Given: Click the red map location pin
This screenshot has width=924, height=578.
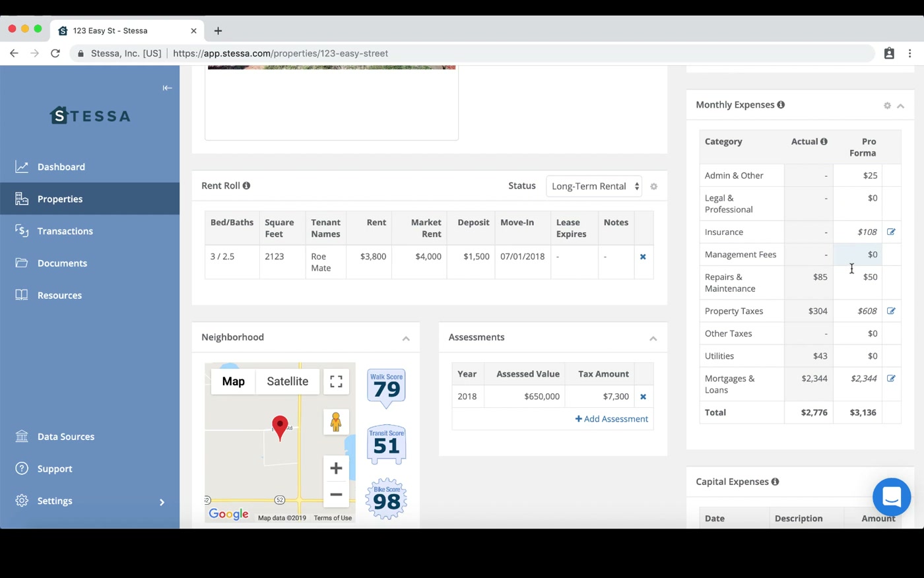Looking at the screenshot, I should click(x=280, y=428).
